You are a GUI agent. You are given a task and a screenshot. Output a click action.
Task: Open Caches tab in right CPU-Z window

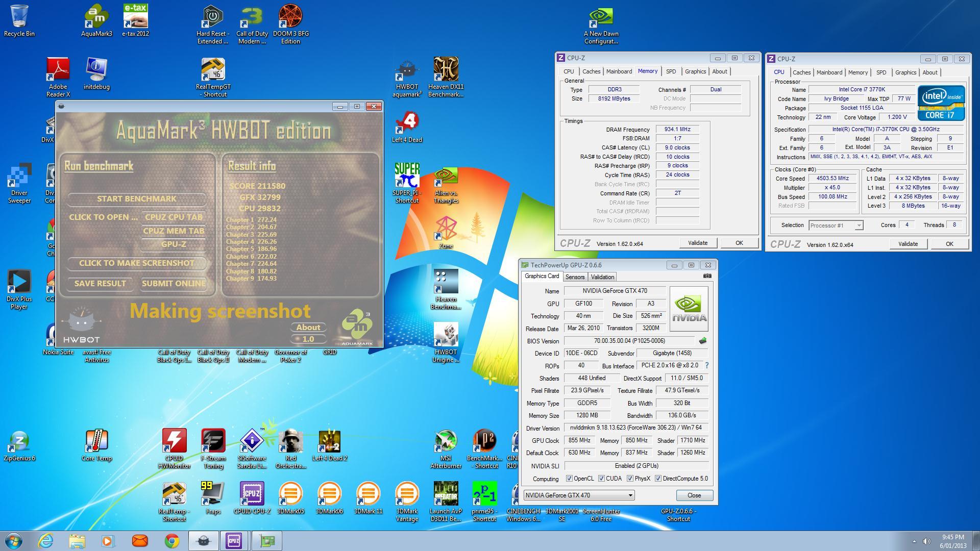pyautogui.click(x=801, y=72)
